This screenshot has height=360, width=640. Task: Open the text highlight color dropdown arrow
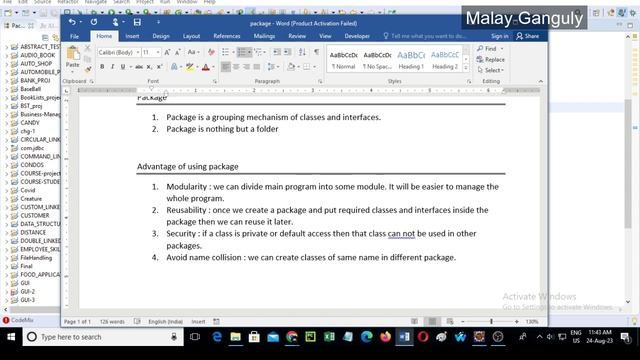pyautogui.click(x=197, y=67)
